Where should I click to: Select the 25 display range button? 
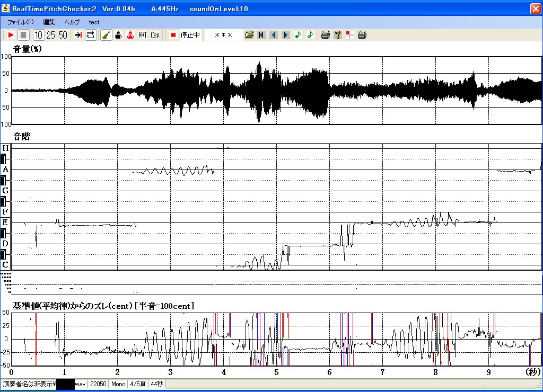50,35
